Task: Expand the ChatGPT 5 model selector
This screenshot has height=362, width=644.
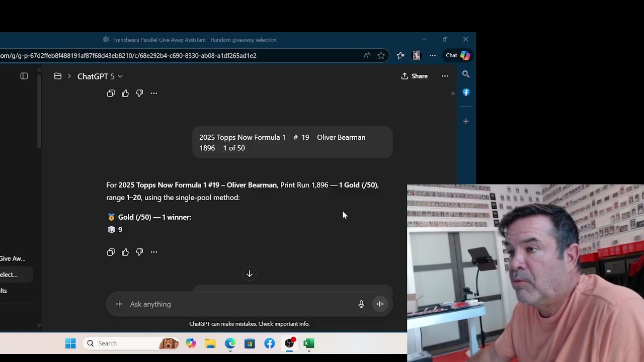Action: click(x=100, y=76)
